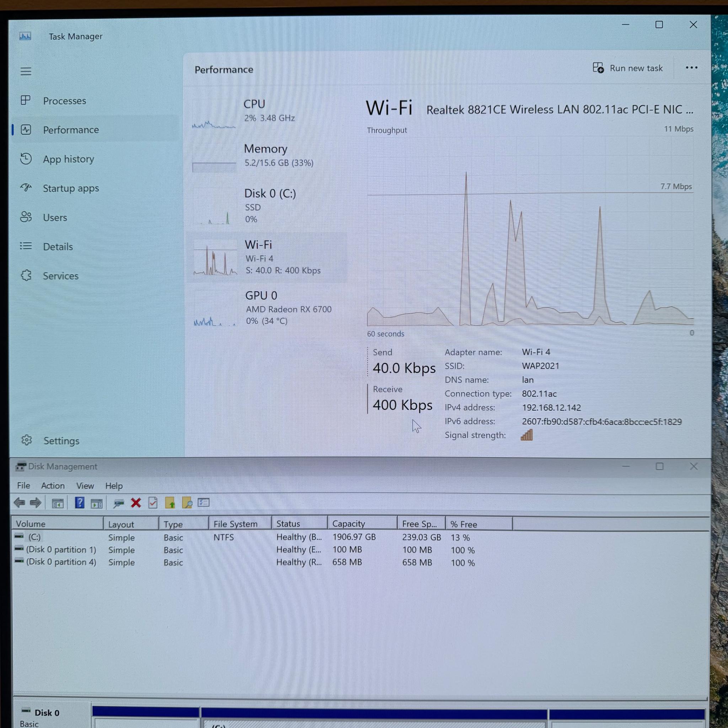Screen dimensions: 728x728
Task: Sort by the File System column header
Action: 240,524
